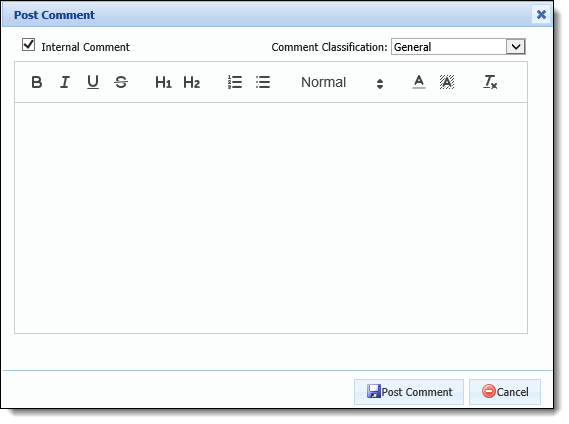The width and height of the screenshot is (569, 424).
Task: Insert a bulleted list
Action: point(263,82)
